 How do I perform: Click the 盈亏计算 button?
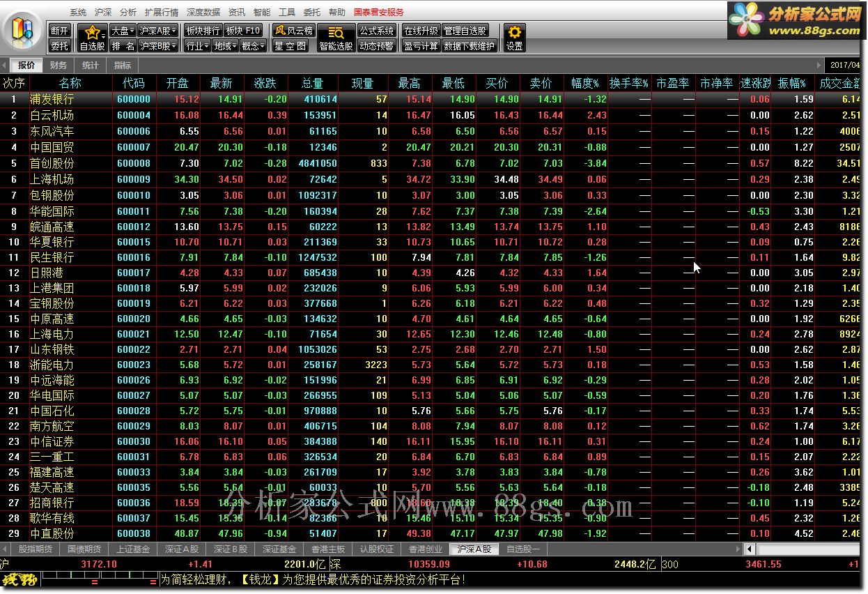coord(421,46)
